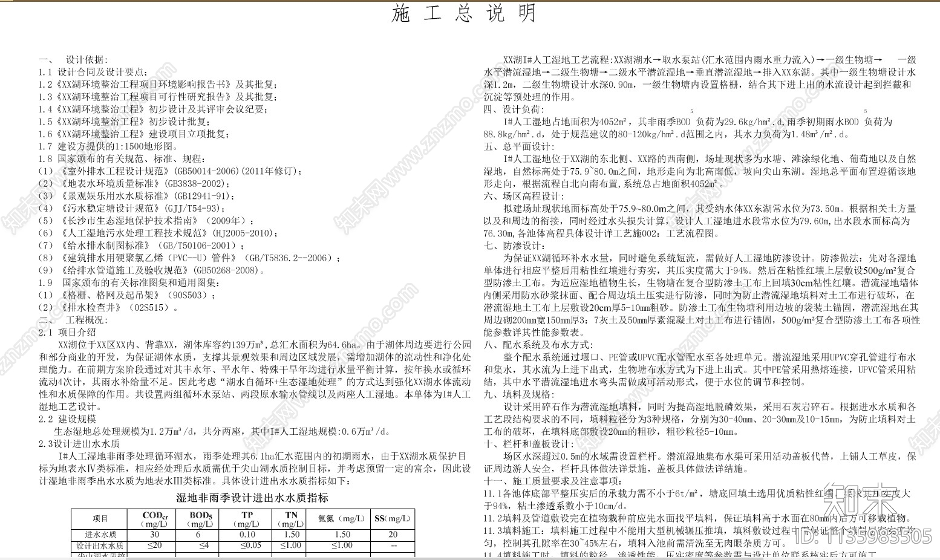Select heading '一、 设计依据:'
The height and width of the screenshot is (560, 940).
[x=73, y=60]
